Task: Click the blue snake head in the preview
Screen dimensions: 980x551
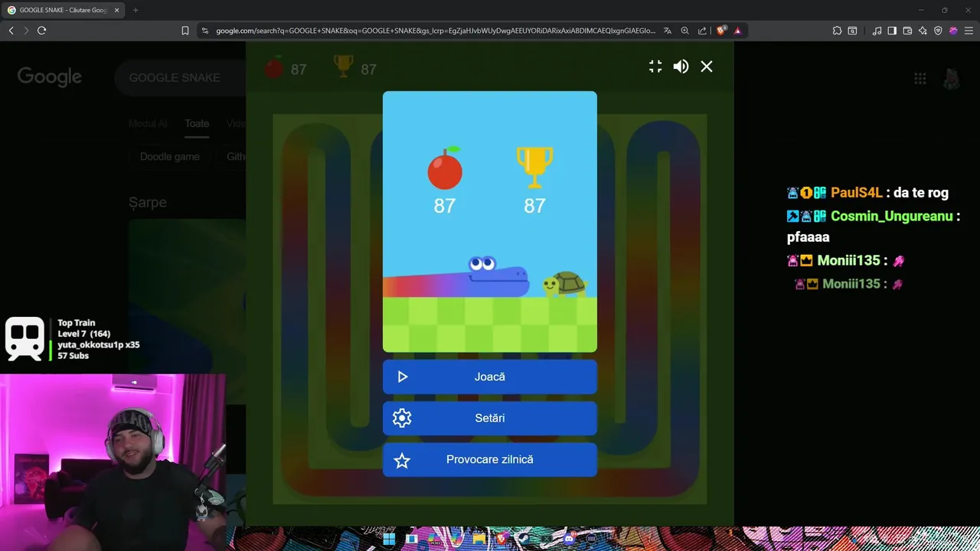Action: pos(498,277)
